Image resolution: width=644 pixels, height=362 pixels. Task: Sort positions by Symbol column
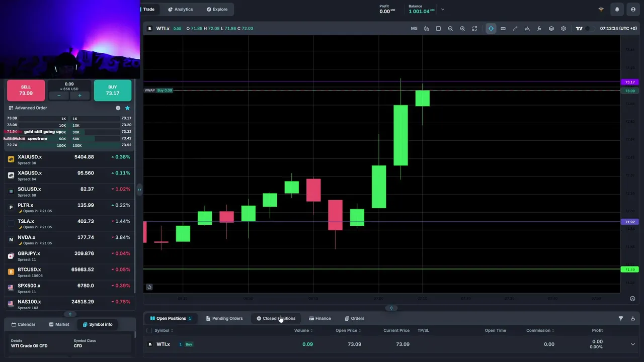164,330
